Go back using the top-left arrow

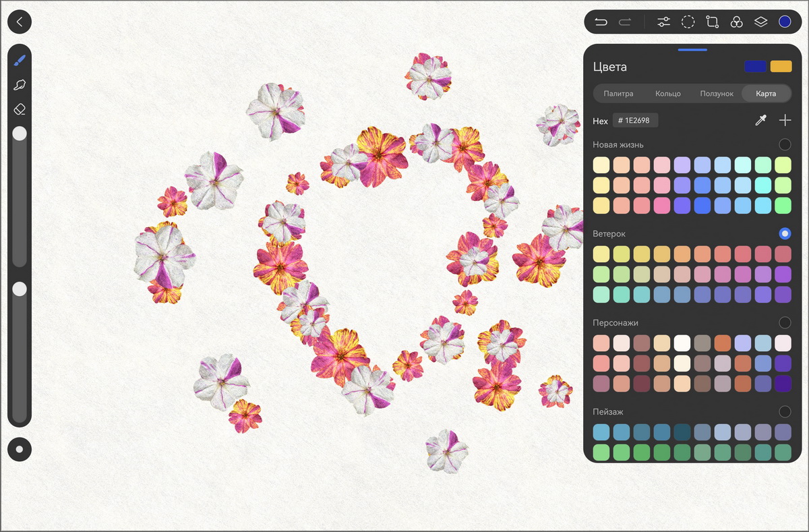point(20,22)
